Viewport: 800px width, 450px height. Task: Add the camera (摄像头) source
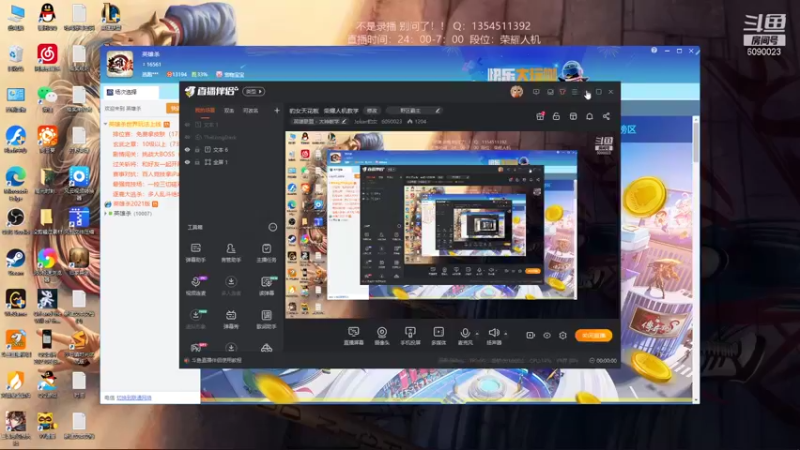pos(382,336)
